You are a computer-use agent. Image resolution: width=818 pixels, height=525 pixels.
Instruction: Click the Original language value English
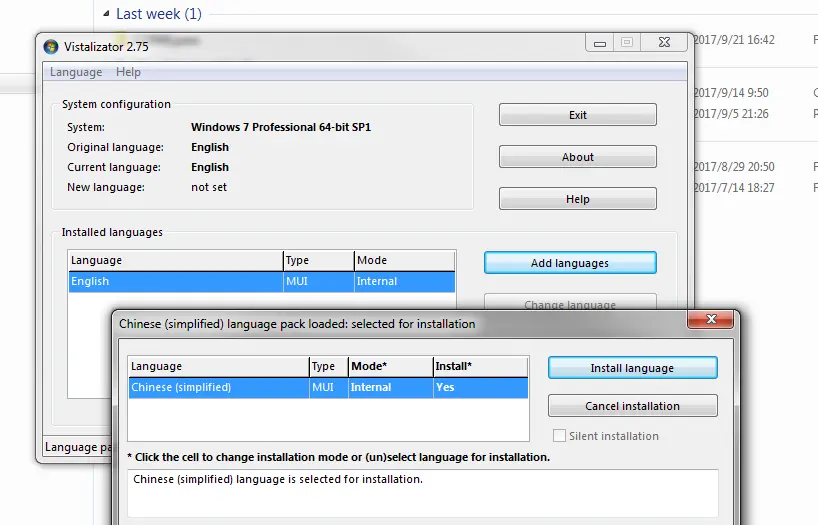click(x=210, y=147)
